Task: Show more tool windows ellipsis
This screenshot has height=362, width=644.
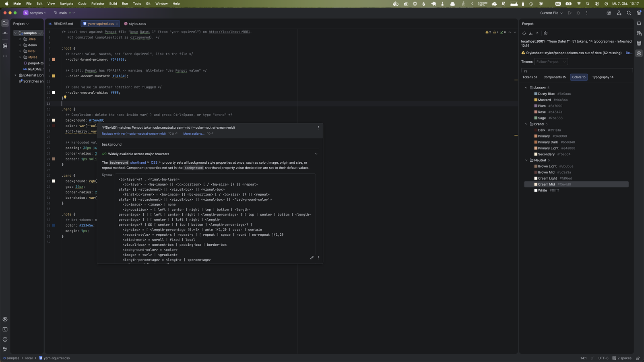Action: [x=5, y=56]
